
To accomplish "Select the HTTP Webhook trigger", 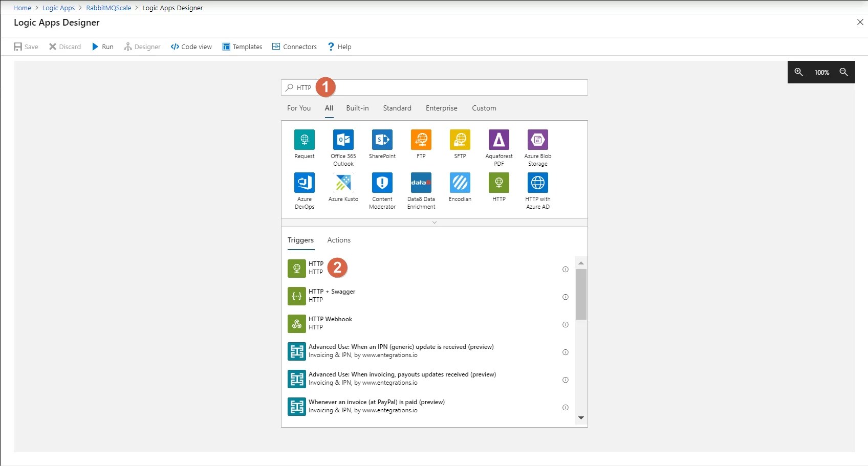I will pyautogui.click(x=428, y=323).
